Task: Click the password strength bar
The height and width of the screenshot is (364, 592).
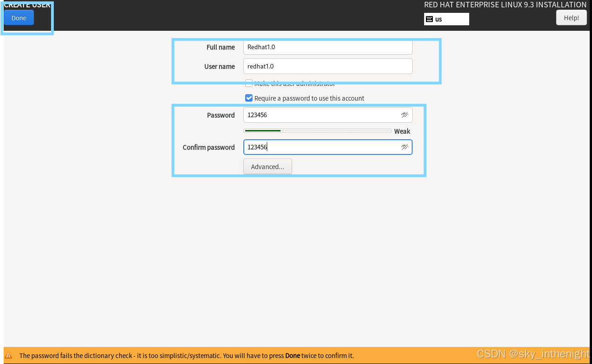Action: [317, 131]
